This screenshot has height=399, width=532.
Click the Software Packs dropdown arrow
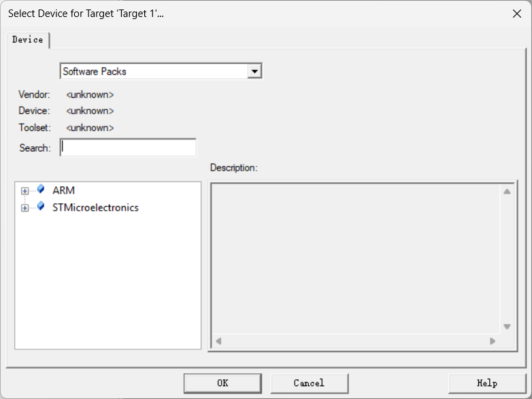coord(254,71)
